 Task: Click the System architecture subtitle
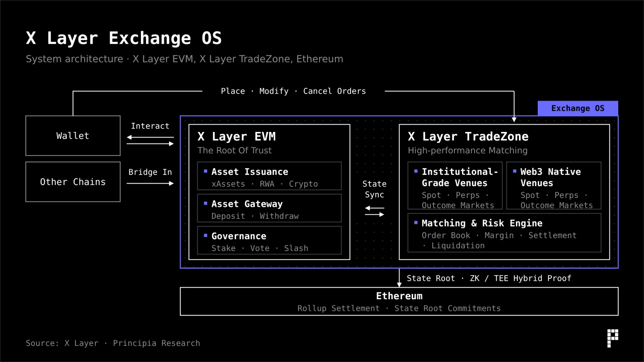coord(184,59)
